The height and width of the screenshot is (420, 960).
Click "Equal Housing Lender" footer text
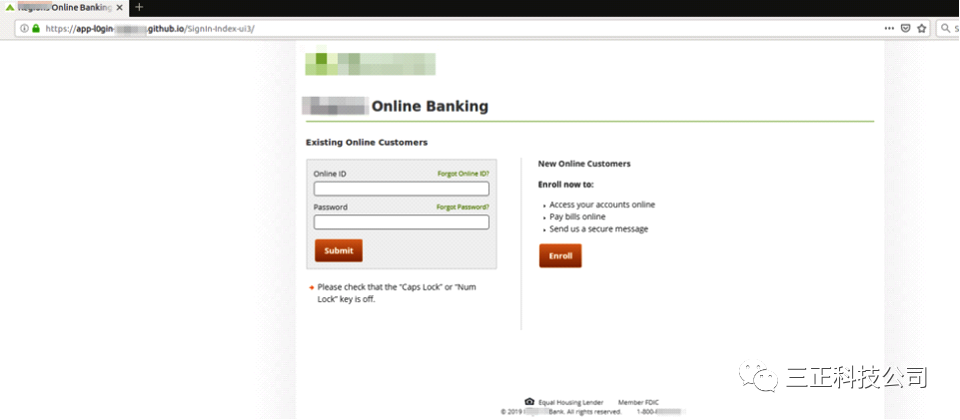pos(571,402)
